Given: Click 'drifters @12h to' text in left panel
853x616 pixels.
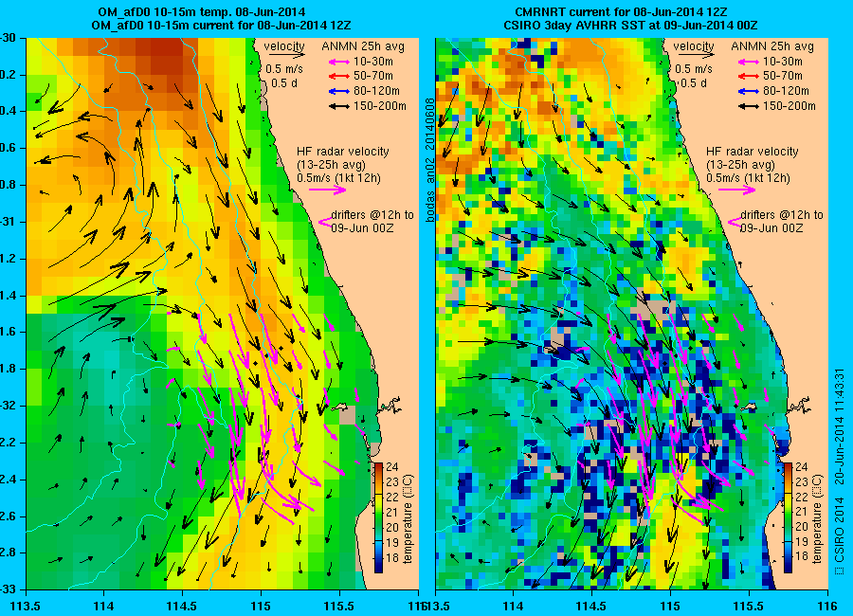Looking at the screenshot, I should 372,215.
